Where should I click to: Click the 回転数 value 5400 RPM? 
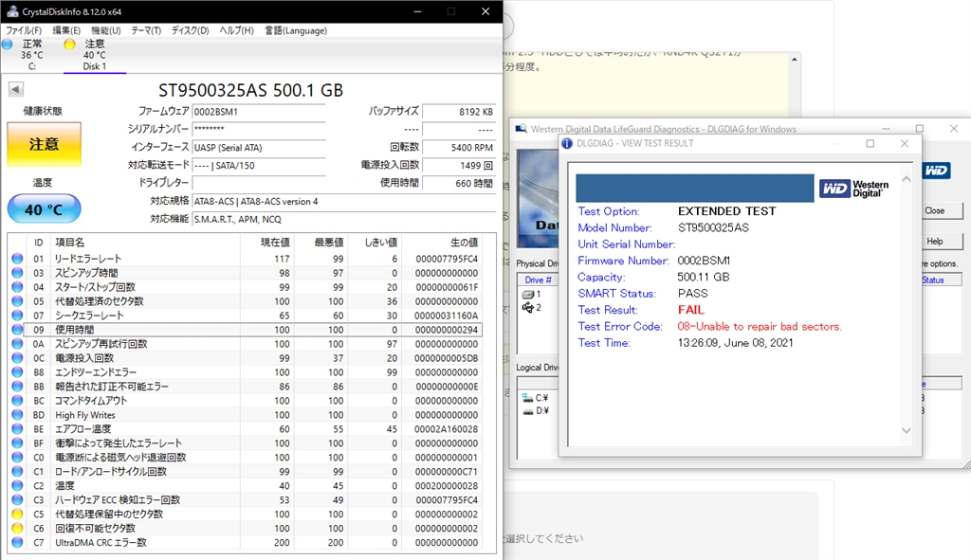pyautogui.click(x=459, y=147)
